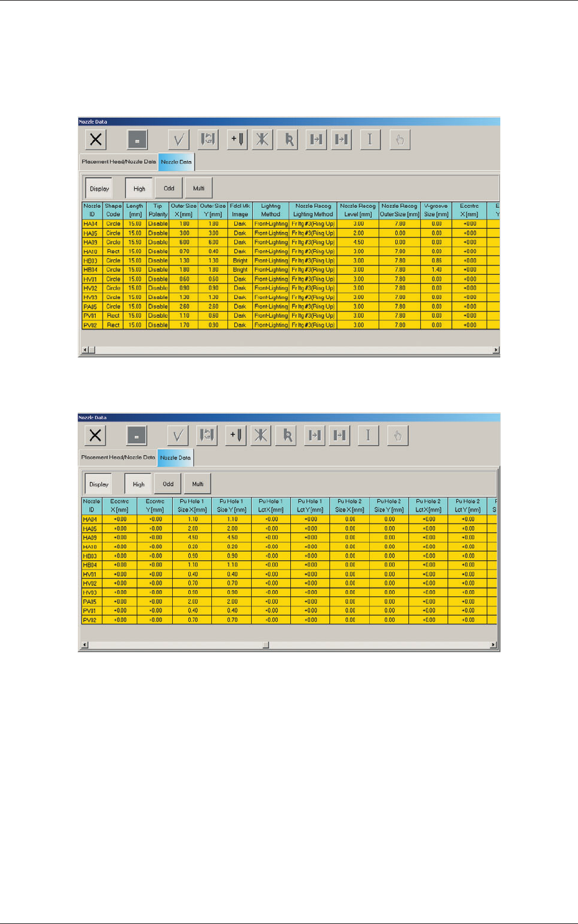This screenshot has height=924, width=578.
Task: Click the X cancel icon in the lower Nozzle Data window
Action: coord(95,435)
